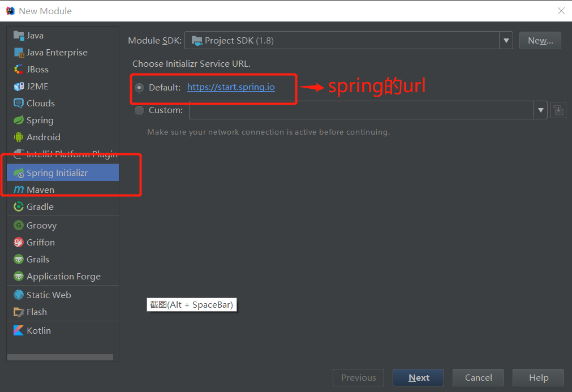This screenshot has height=392, width=572.
Task: Click the Help button
Action: 539,377
